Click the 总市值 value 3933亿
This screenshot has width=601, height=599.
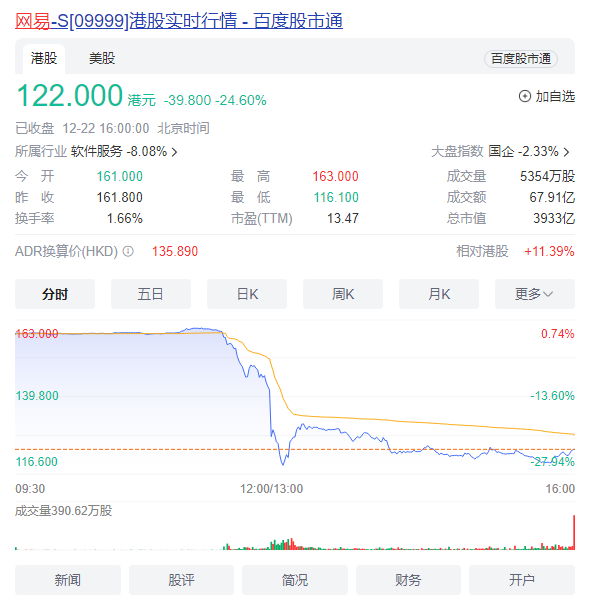pyautogui.click(x=554, y=218)
